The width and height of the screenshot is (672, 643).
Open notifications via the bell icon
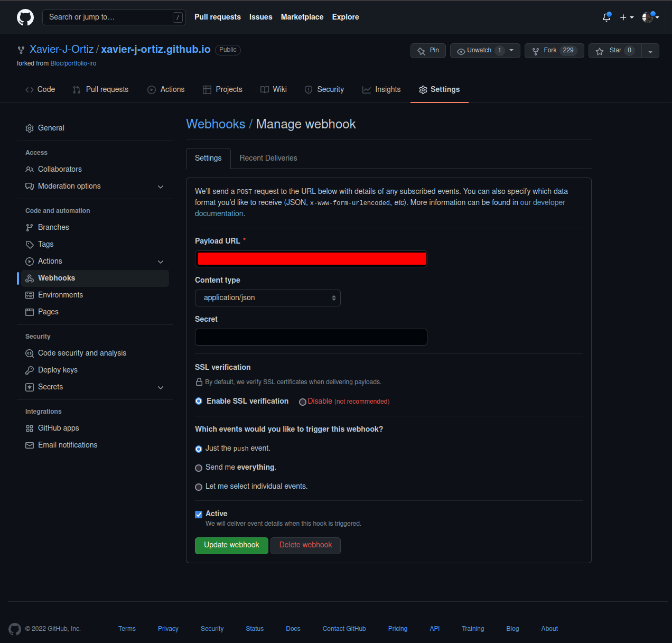click(x=605, y=17)
